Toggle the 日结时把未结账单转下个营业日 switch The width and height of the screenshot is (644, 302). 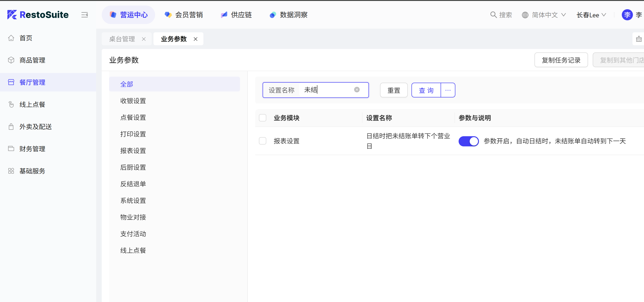point(468,141)
